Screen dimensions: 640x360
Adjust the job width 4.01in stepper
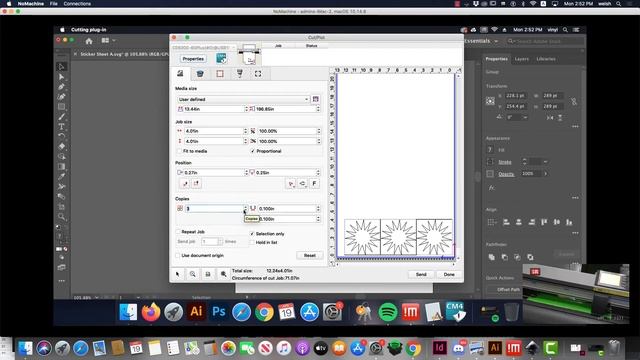(x=246, y=131)
